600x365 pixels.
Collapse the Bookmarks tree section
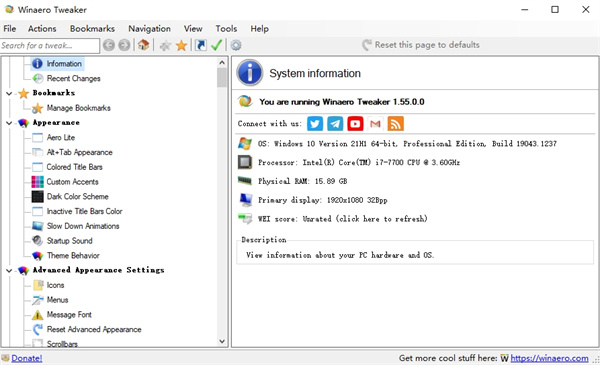(x=9, y=93)
